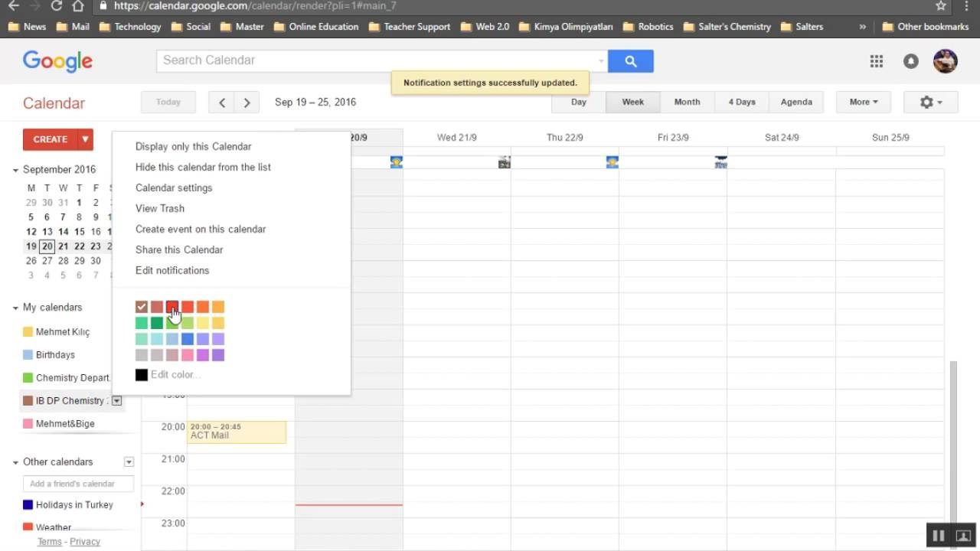Open the More dropdown menu
Screen dimensions: 980x551
pos(864,102)
